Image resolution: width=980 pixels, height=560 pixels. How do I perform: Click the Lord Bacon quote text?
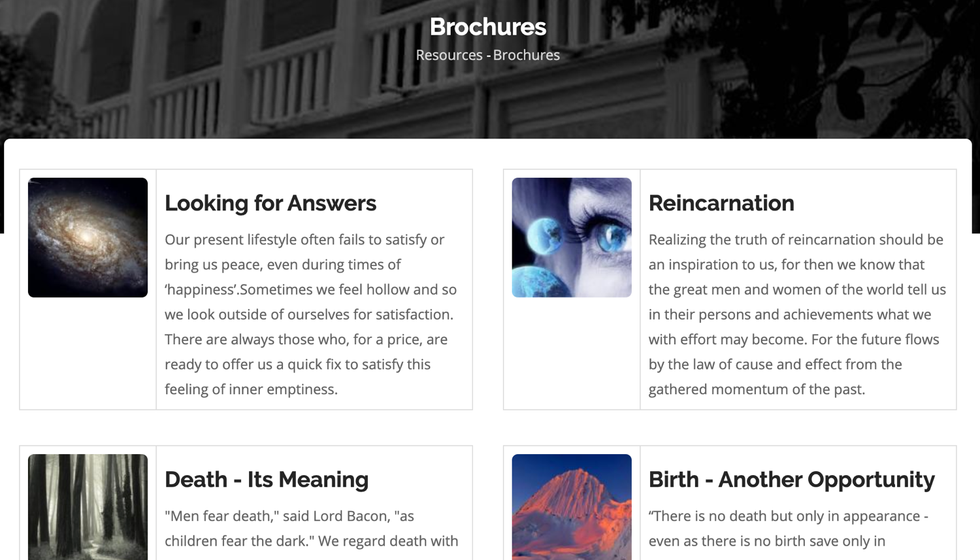(311, 529)
